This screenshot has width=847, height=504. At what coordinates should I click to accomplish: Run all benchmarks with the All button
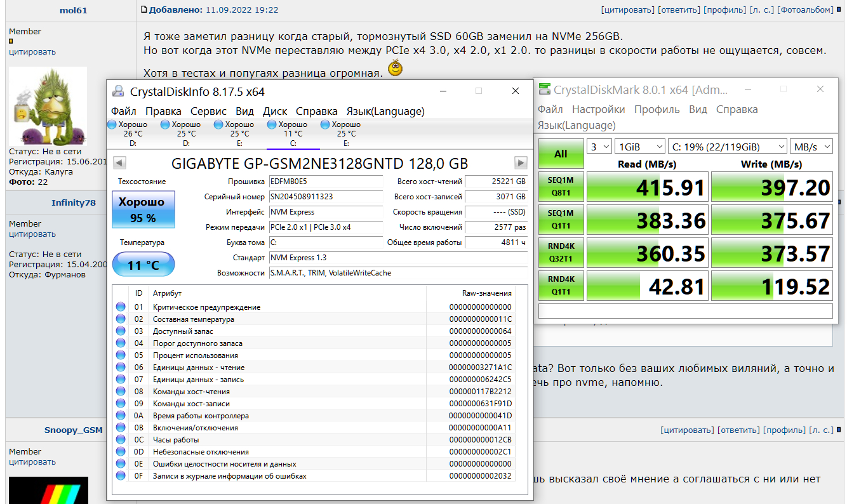click(561, 154)
